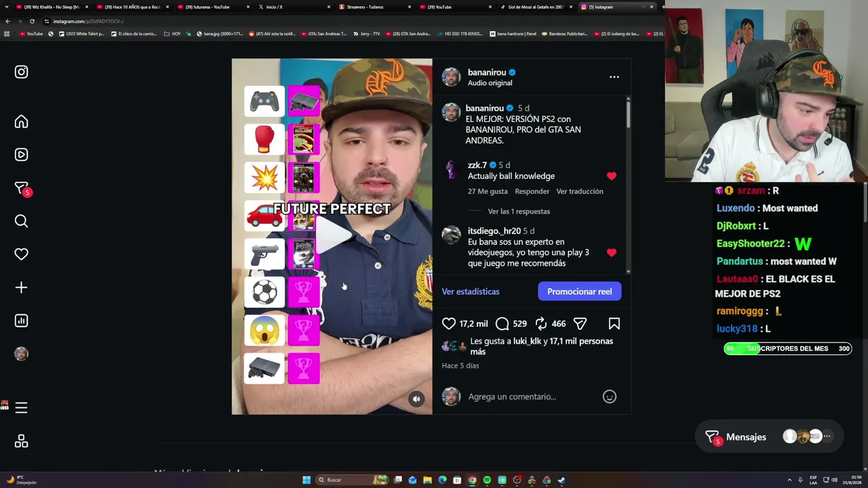The width and height of the screenshot is (868, 488).
Task: Open zzk.7's profile from comment
Action: 477,165
